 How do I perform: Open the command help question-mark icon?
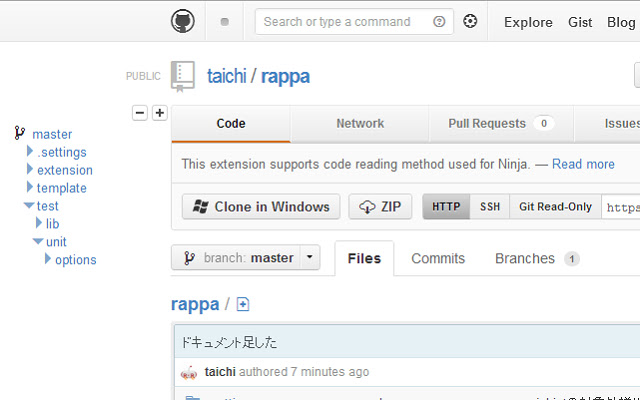[x=440, y=22]
